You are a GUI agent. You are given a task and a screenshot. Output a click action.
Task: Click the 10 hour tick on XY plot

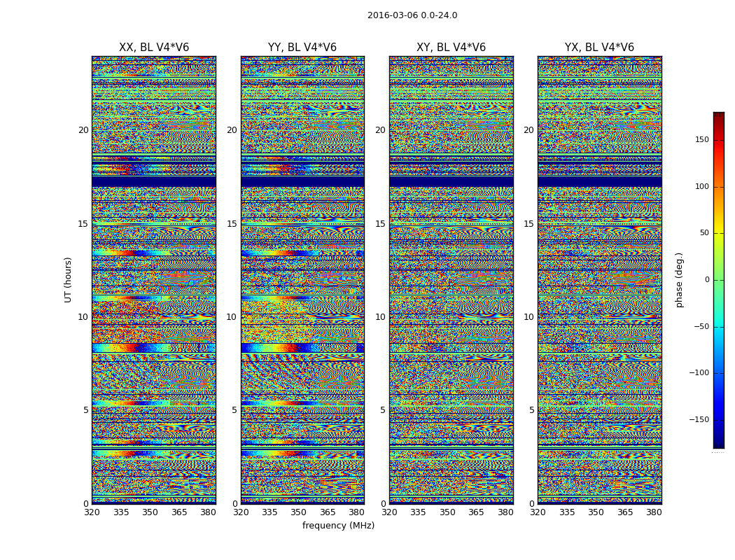pos(380,317)
